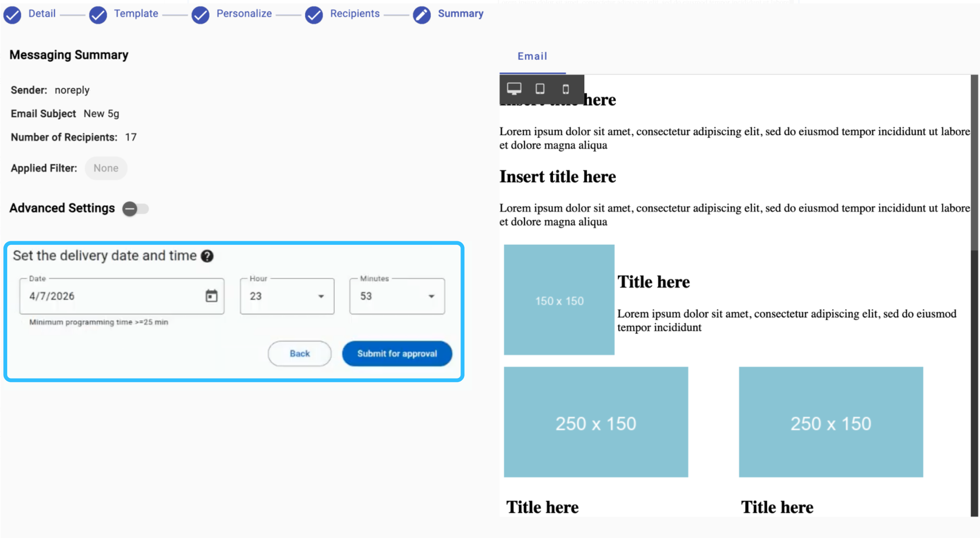Screen dimensions: 980x538
Task: Open the Minutes dropdown
Action: (x=397, y=296)
